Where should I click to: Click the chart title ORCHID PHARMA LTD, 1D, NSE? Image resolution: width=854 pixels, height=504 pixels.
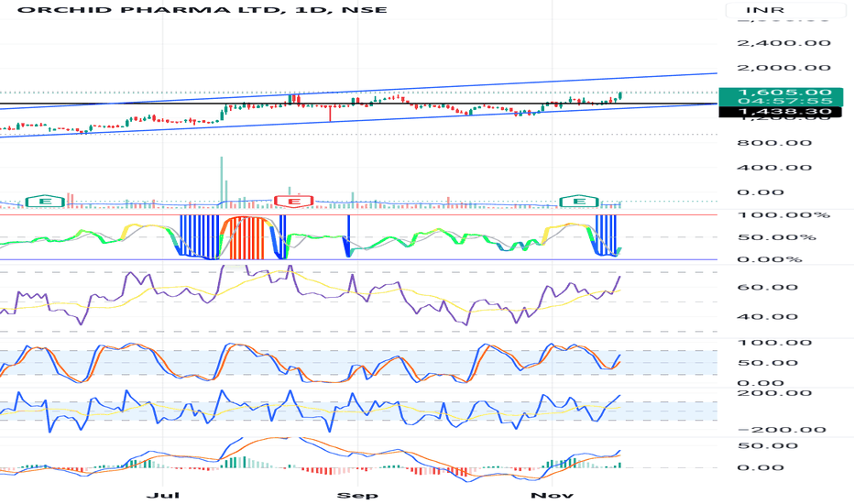[x=203, y=9]
